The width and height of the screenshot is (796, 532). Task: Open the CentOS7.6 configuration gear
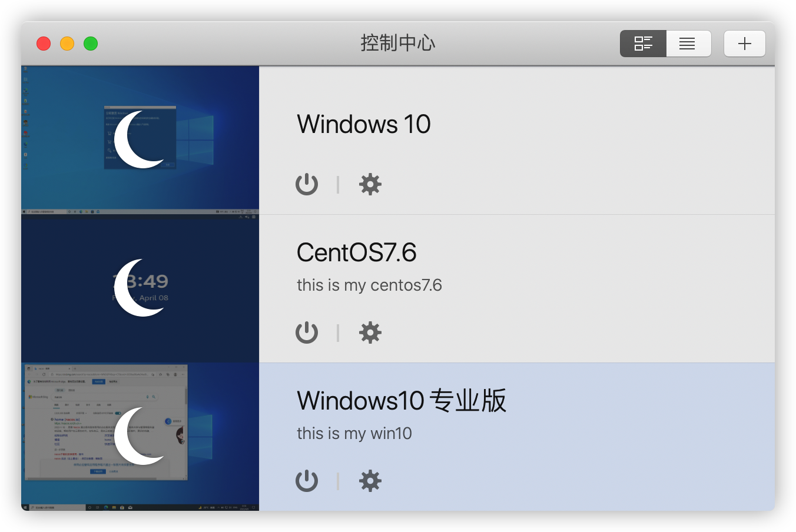click(370, 332)
